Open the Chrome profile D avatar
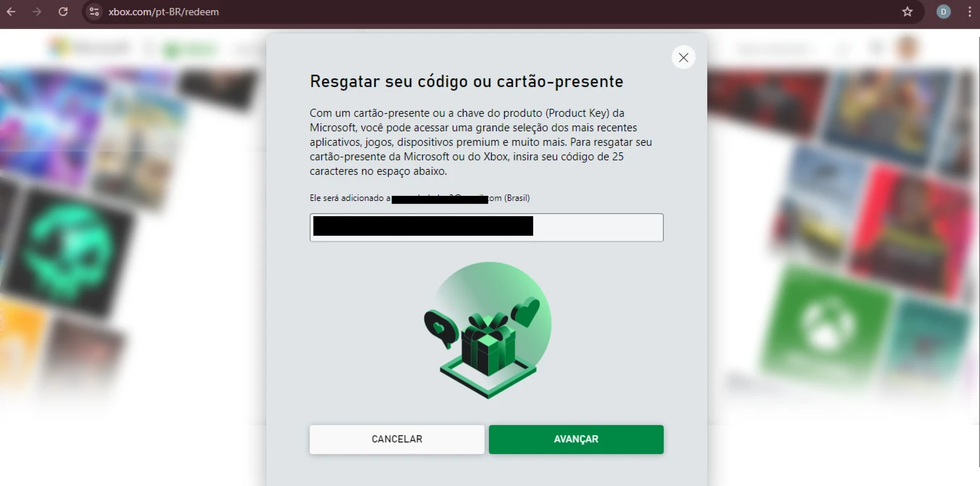 pyautogui.click(x=944, y=12)
